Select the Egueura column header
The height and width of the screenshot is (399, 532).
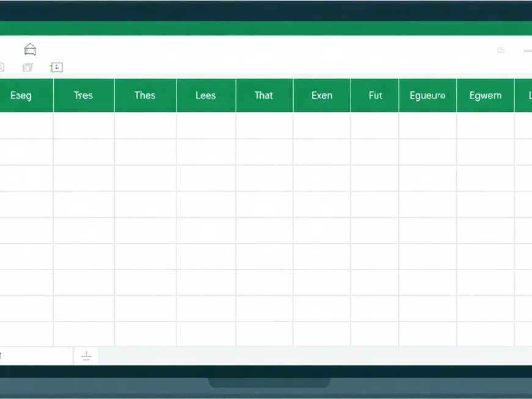tap(428, 95)
